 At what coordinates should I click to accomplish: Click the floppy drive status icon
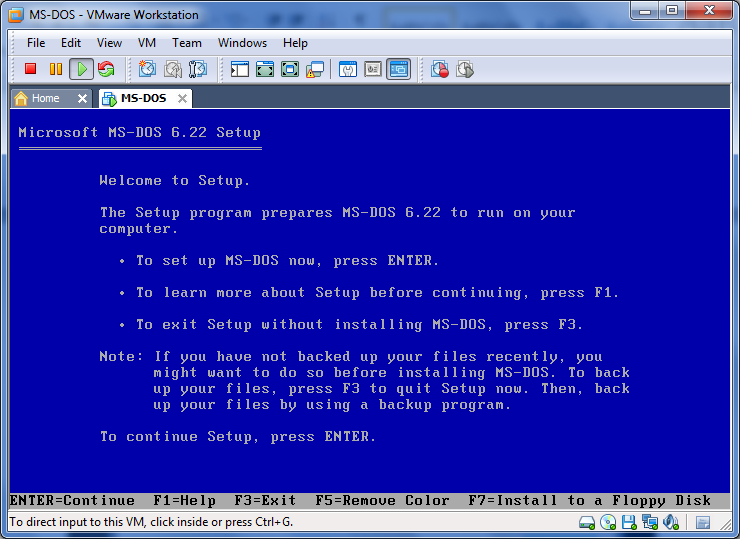[x=629, y=522]
